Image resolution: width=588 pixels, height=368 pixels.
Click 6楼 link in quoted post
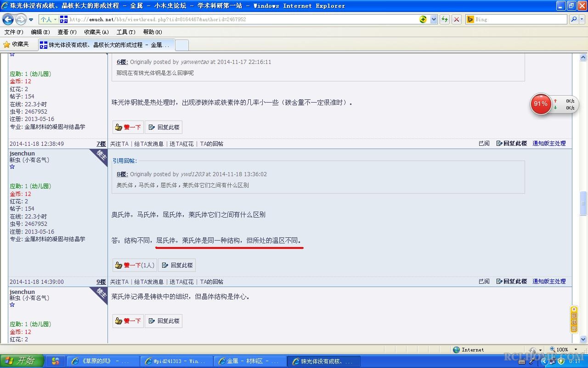tap(122, 62)
